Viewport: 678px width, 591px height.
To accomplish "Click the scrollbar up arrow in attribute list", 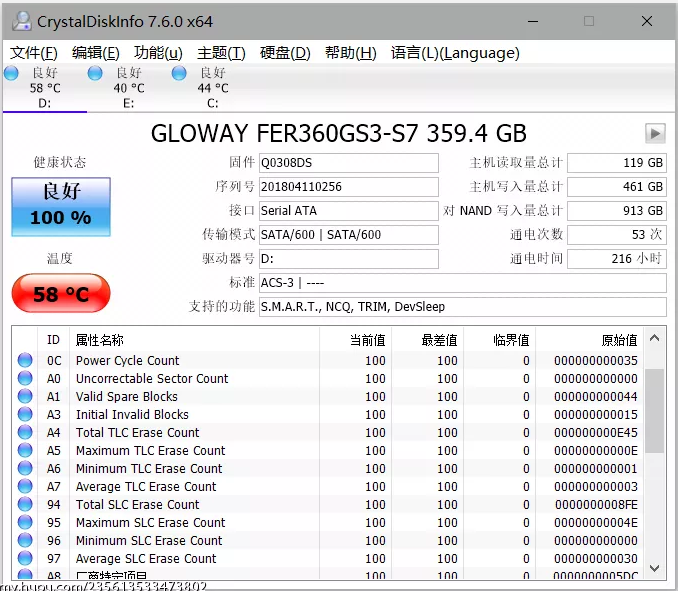I will [x=655, y=338].
